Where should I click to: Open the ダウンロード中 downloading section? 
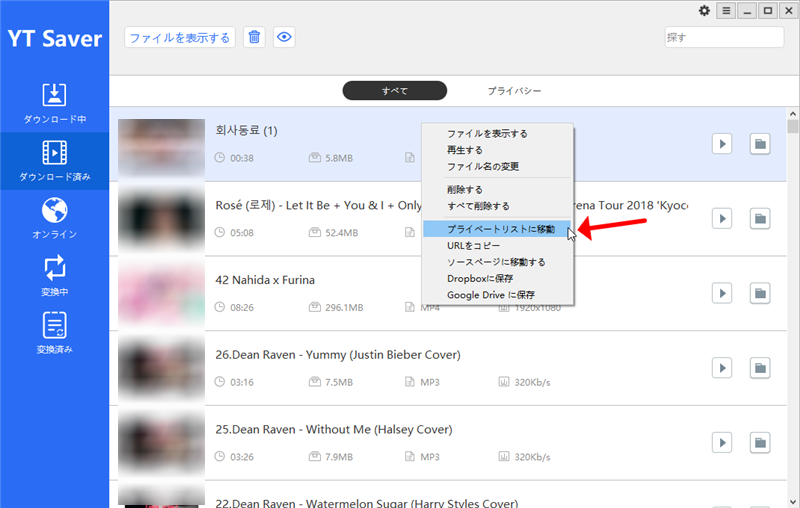tap(54, 103)
